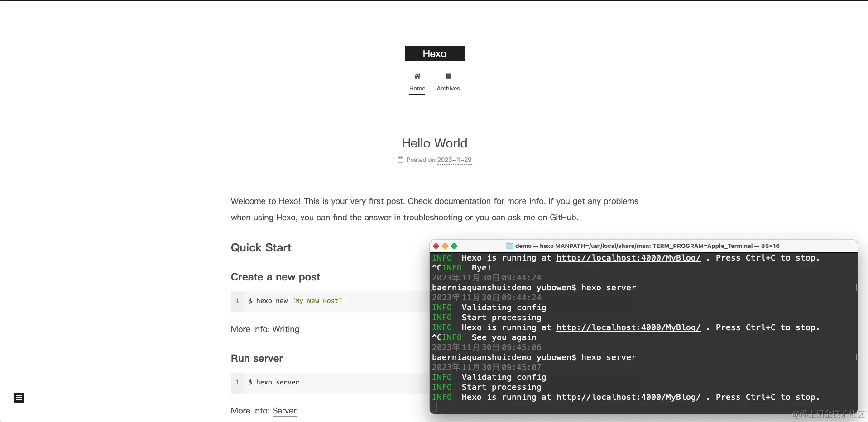Click the calendar icon next to the post date
868x422 pixels.
click(400, 160)
